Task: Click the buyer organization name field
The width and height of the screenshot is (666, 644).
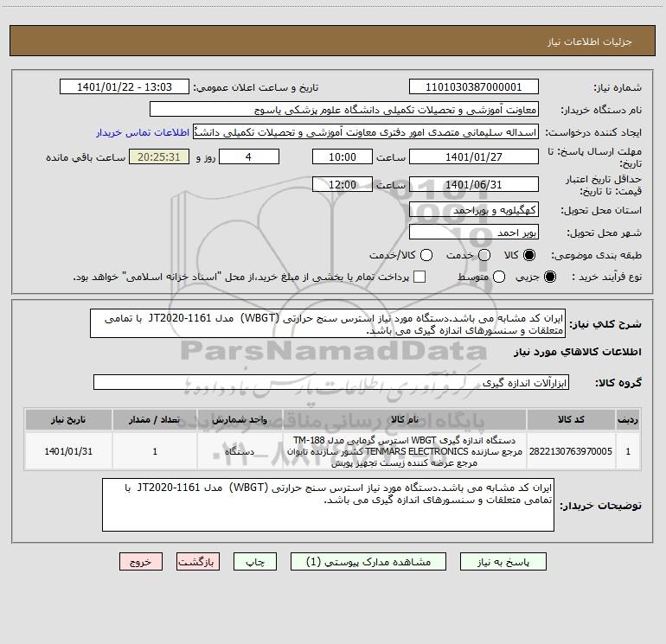Action: pos(344,110)
